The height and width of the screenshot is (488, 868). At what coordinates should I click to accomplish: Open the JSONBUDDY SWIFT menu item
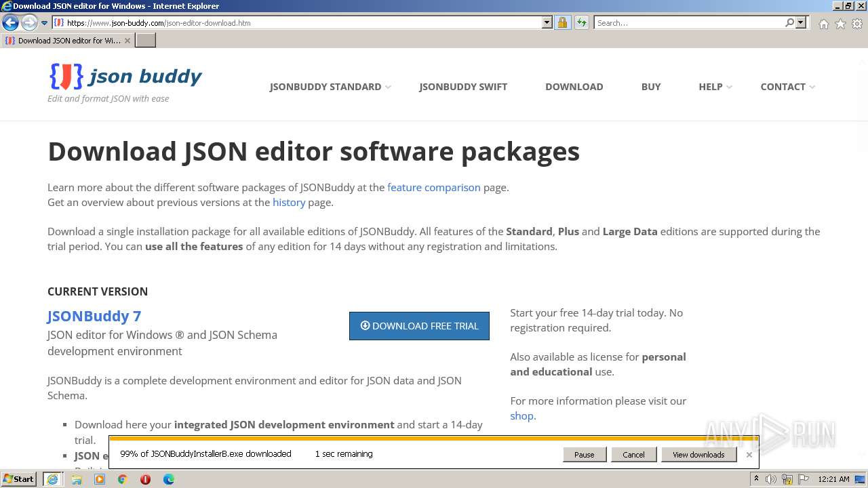pos(463,87)
